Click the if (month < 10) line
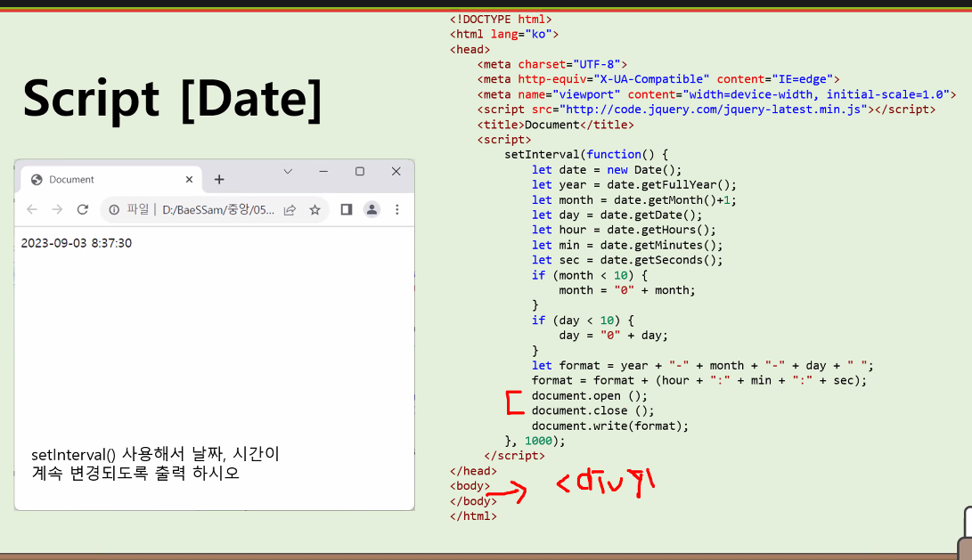 (x=590, y=275)
